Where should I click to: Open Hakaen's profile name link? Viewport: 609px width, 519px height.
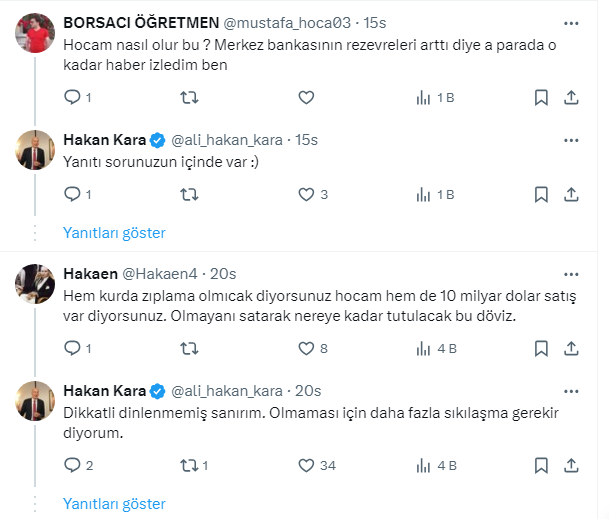[x=89, y=272]
